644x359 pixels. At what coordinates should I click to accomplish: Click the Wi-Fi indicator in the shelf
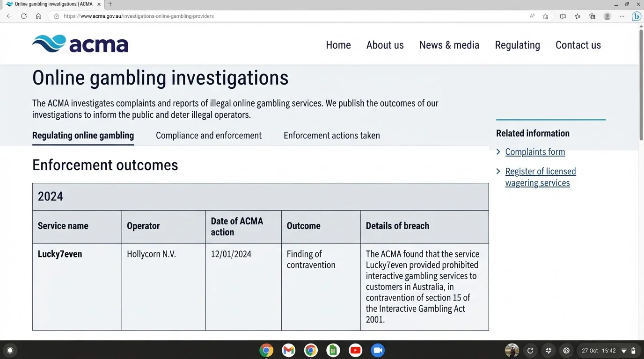(x=624, y=351)
